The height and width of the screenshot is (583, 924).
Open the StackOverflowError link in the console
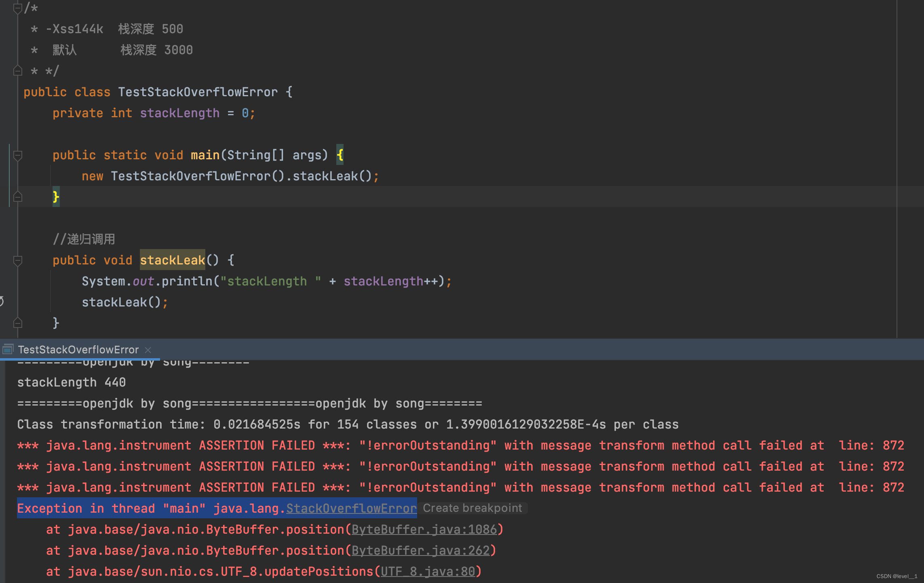(x=351, y=508)
